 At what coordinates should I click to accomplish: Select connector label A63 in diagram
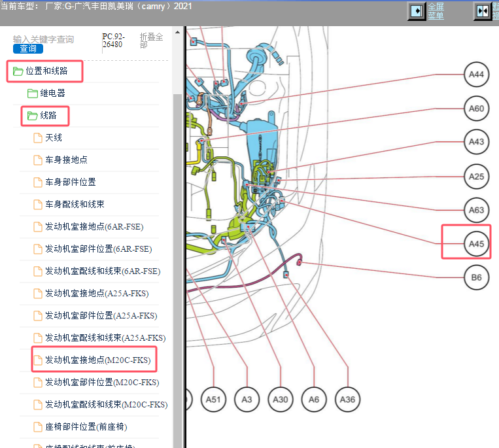pyautogui.click(x=476, y=211)
